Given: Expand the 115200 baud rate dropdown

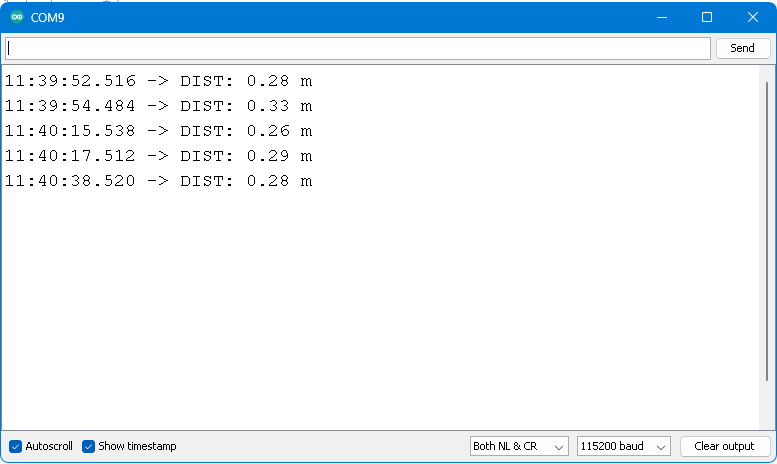Looking at the screenshot, I should pyautogui.click(x=623, y=446).
